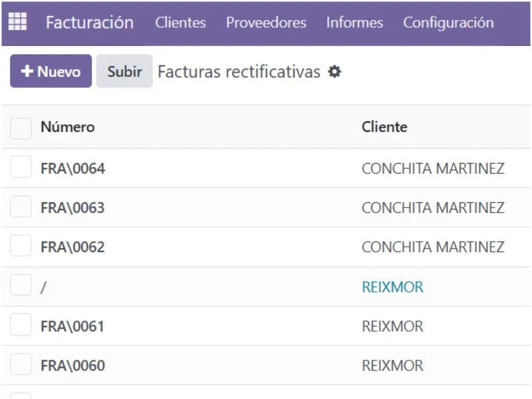Create a new invoice with Nuevo

pos(51,71)
